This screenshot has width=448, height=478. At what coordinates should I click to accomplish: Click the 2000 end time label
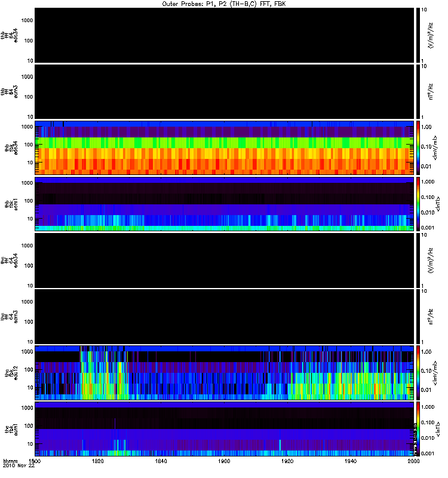tap(413, 461)
